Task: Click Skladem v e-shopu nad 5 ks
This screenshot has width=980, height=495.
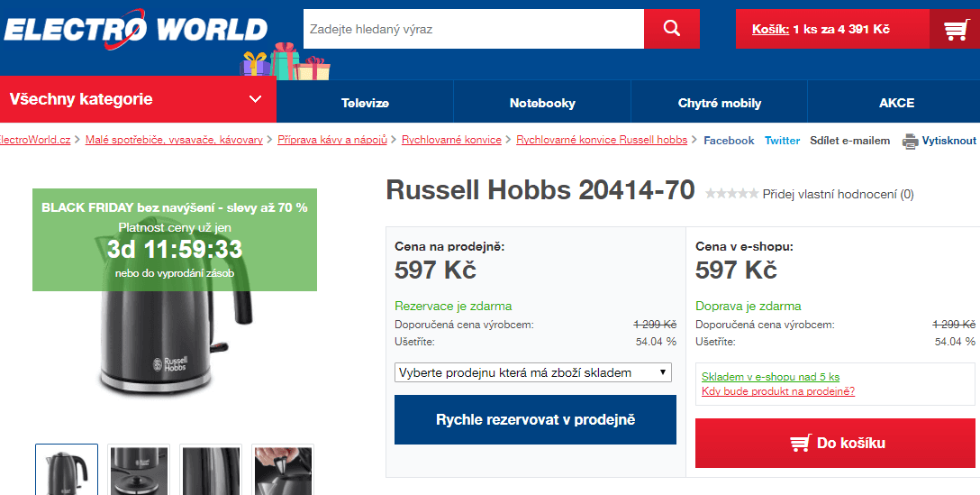Action: [x=770, y=377]
